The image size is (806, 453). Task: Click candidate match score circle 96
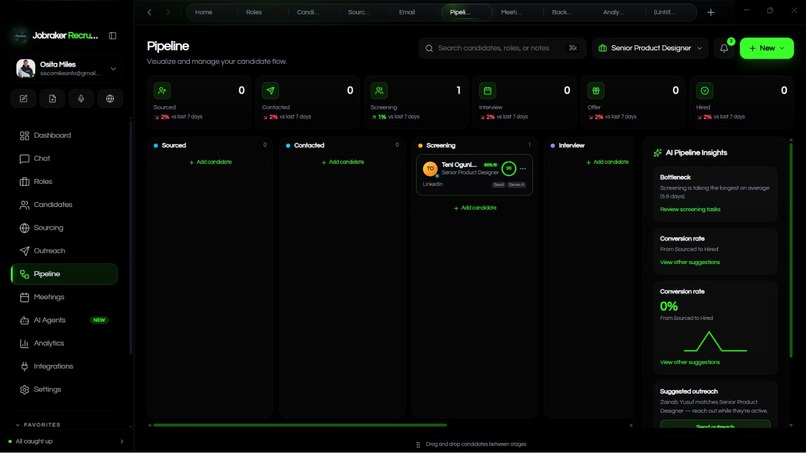pos(508,169)
